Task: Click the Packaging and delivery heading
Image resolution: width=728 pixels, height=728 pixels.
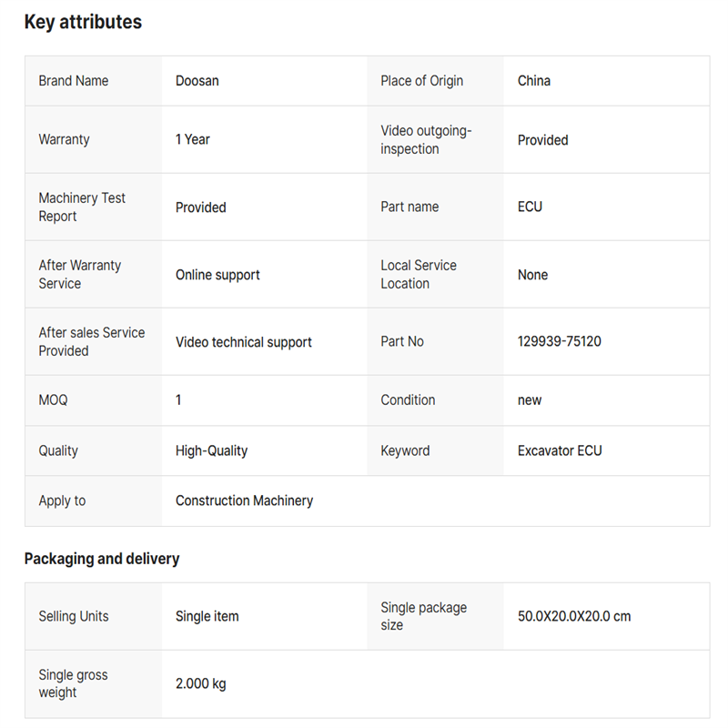Action: [102, 559]
